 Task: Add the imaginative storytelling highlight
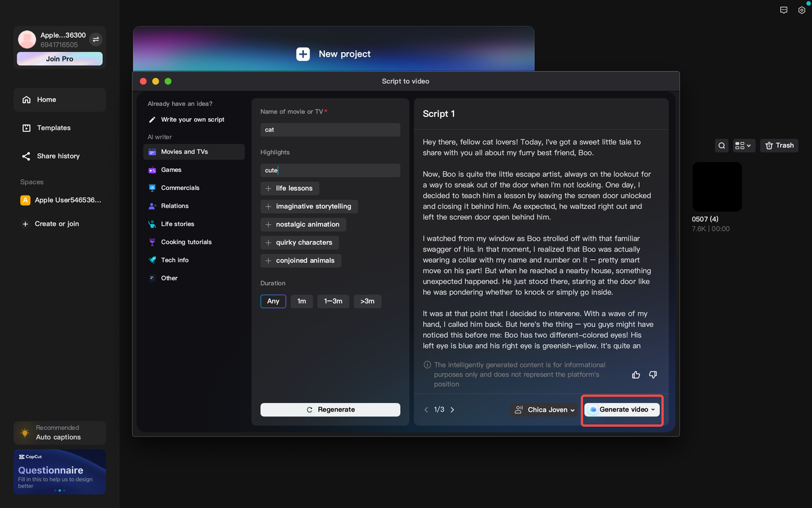(x=309, y=206)
